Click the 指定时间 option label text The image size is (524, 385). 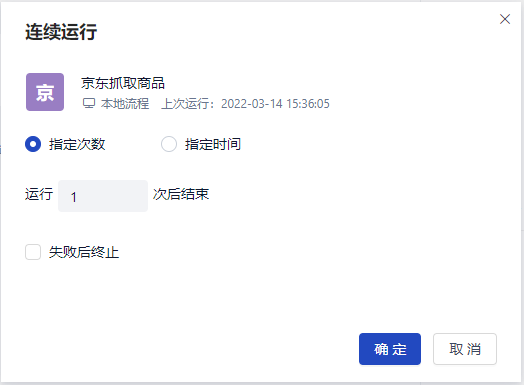(x=213, y=144)
